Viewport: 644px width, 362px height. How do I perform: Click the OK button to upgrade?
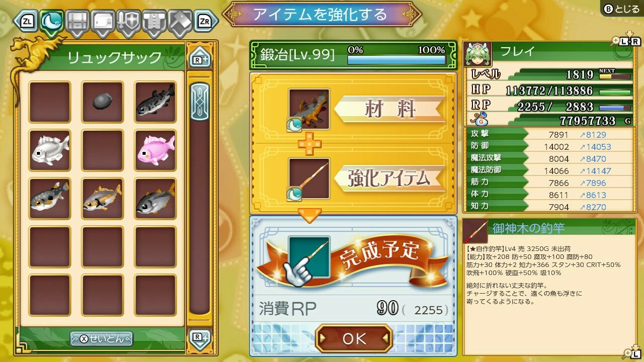354,338
